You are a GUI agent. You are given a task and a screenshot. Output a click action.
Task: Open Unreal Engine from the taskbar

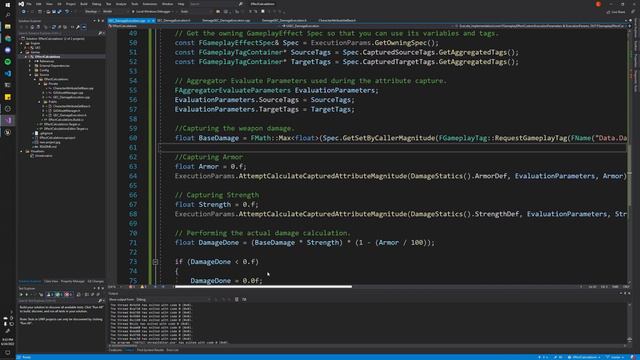tap(8, 133)
